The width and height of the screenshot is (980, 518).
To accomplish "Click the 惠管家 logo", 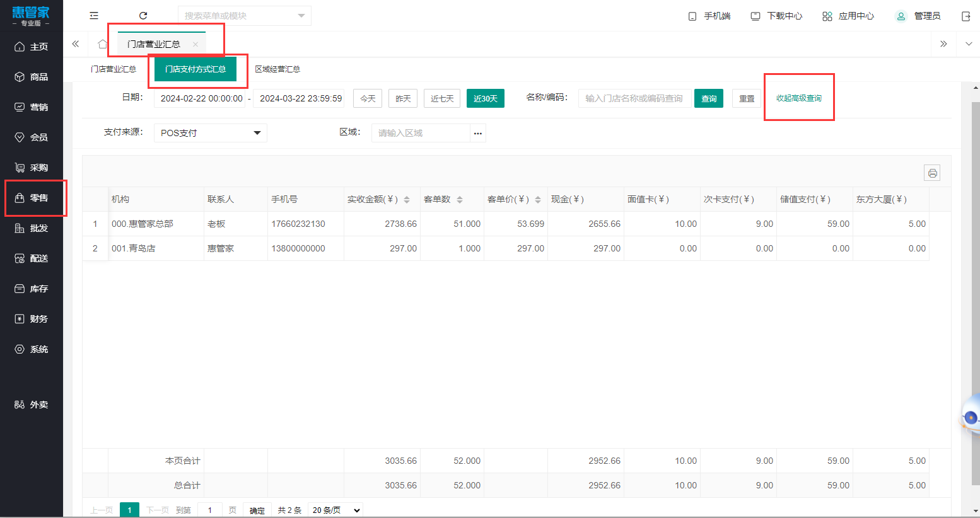I will (x=31, y=16).
